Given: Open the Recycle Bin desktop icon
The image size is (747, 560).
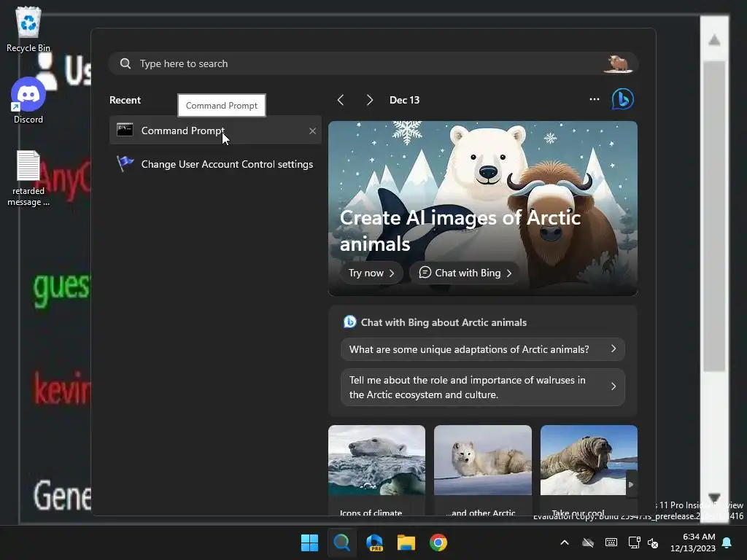Looking at the screenshot, I should pos(28,28).
